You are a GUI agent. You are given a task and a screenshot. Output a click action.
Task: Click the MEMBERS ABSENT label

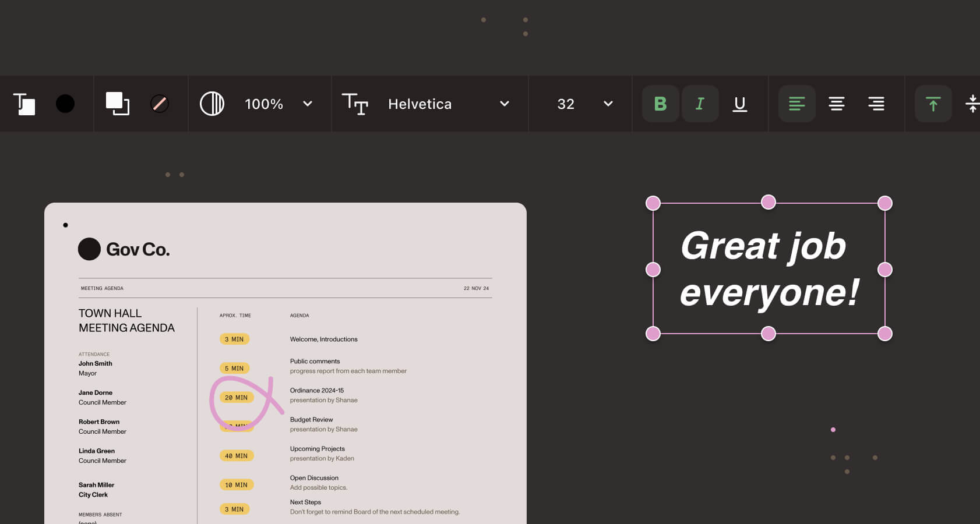point(100,515)
